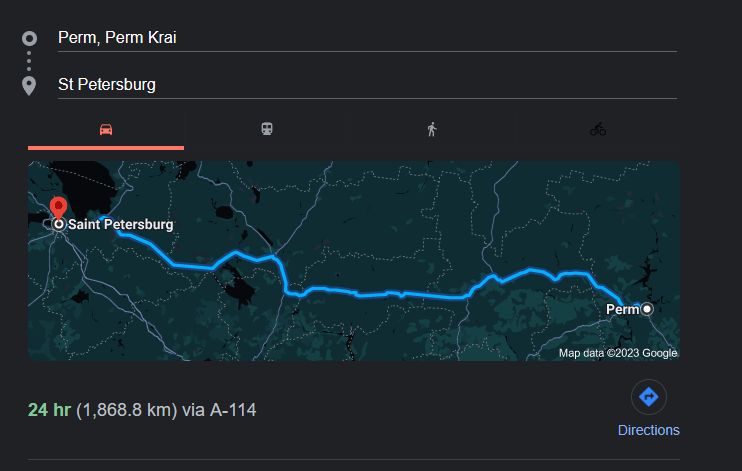Click the white Perm start marker on map
Image resolution: width=742 pixels, height=471 pixels.
click(x=647, y=309)
